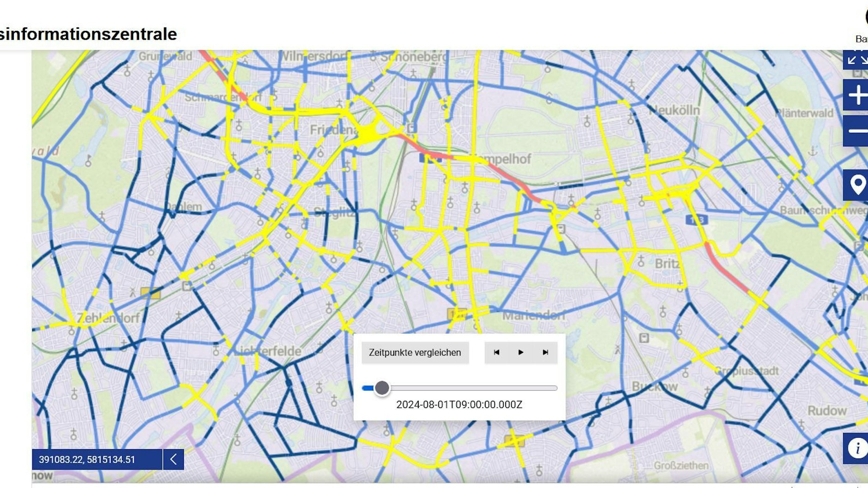Click the Rudow district label
This screenshot has height=488, width=868.
(826, 411)
